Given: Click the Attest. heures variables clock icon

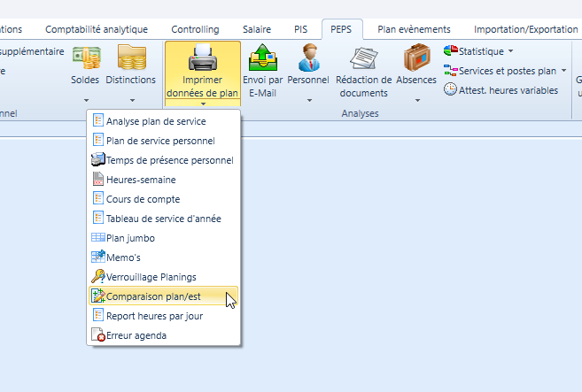Looking at the screenshot, I should [x=451, y=89].
